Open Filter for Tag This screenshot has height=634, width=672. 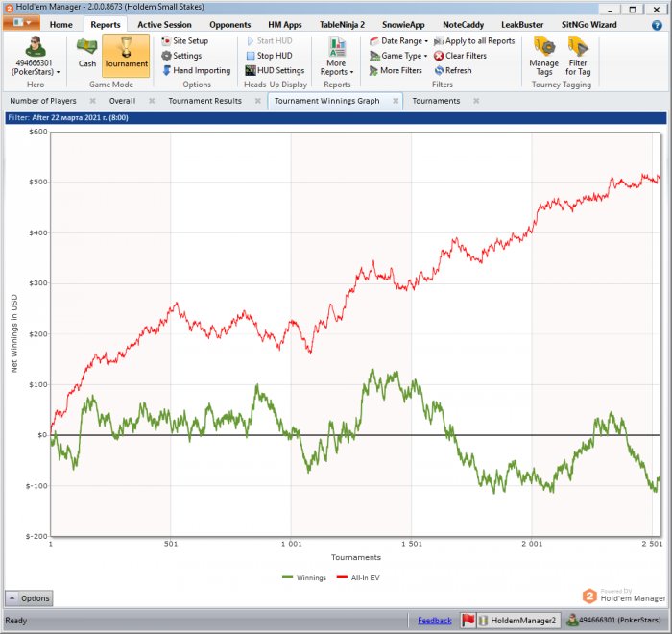tap(578, 56)
